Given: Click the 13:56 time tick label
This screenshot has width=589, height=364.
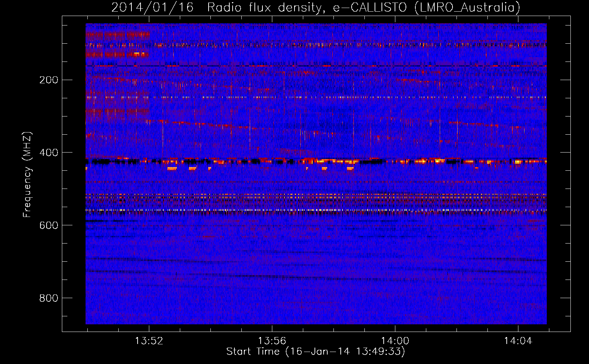Looking at the screenshot, I should tap(272, 341).
